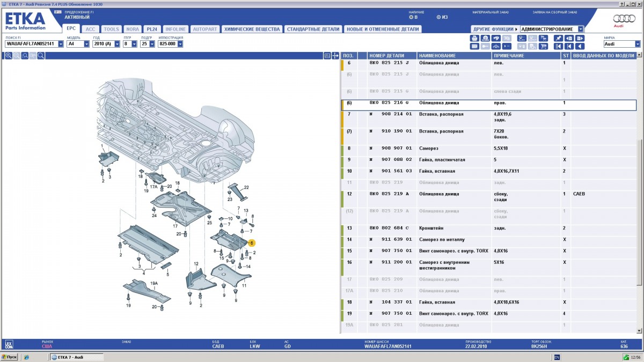Open the ИЛЛЮСТРАЦИЯ 825-000 dropdown
644x362 pixels.
pos(180,44)
